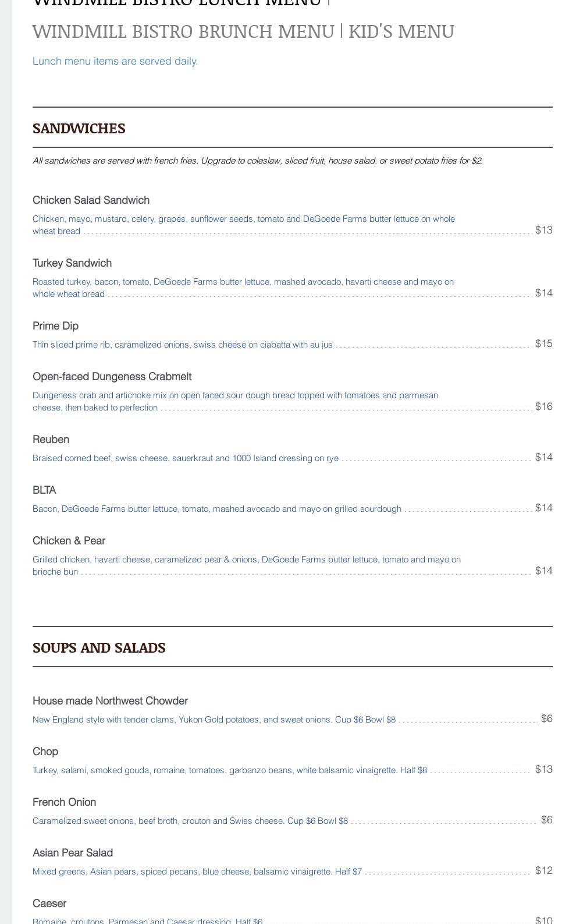Click the $16 Crabmelt price

[543, 406]
